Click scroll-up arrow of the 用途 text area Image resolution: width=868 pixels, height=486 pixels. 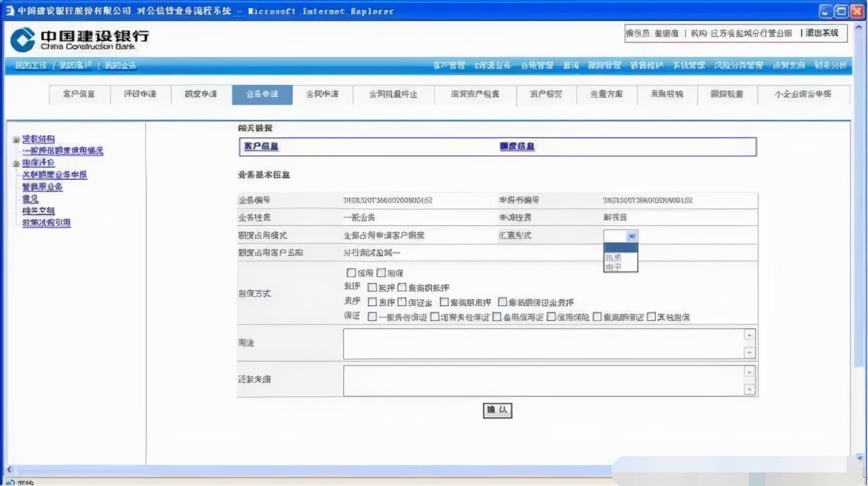pos(749,335)
